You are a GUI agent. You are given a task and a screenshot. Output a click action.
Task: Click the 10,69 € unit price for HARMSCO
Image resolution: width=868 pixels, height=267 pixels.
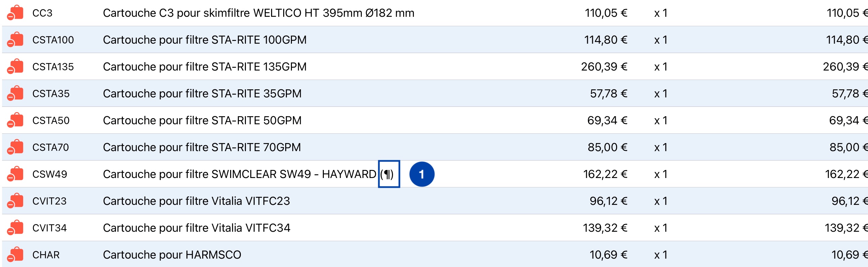coord(608,255)
